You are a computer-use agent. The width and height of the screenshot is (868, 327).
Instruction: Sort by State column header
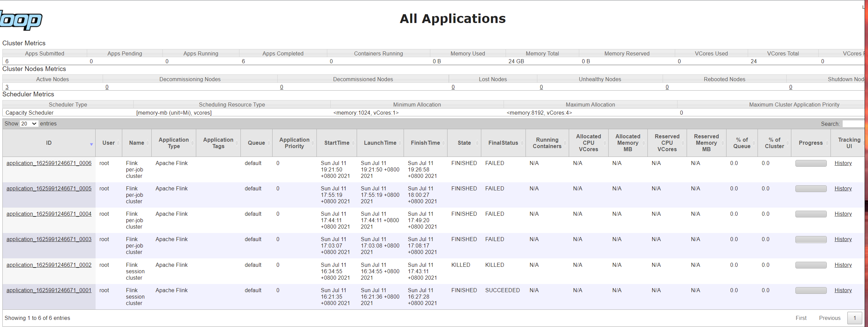(464, 143)
